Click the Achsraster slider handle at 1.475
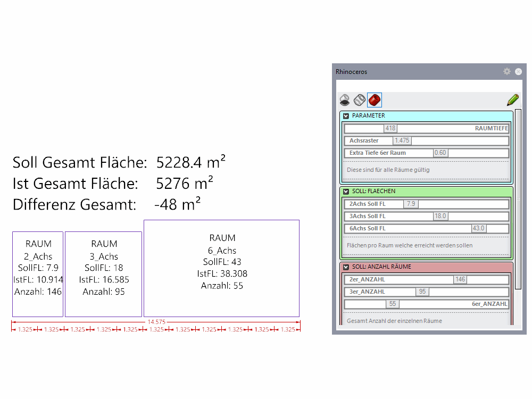The height and width of the screenshot is (399, 532). point(402,140)
